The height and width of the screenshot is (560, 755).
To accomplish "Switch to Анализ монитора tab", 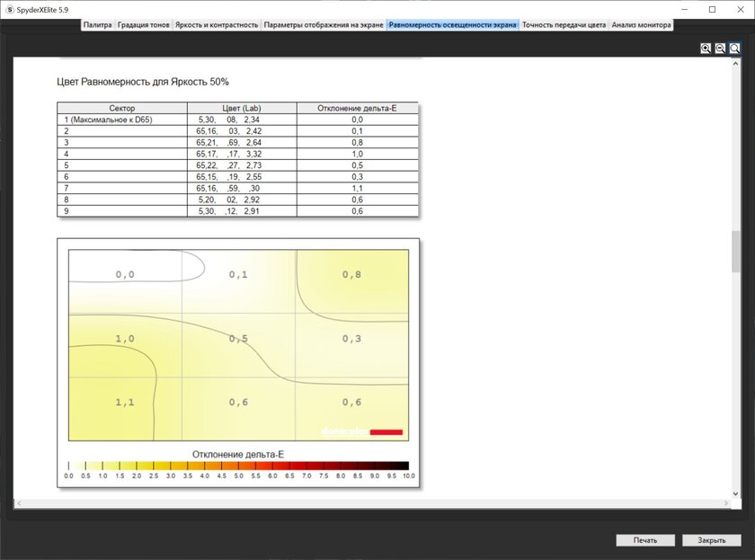I will (x=641, y=24).
